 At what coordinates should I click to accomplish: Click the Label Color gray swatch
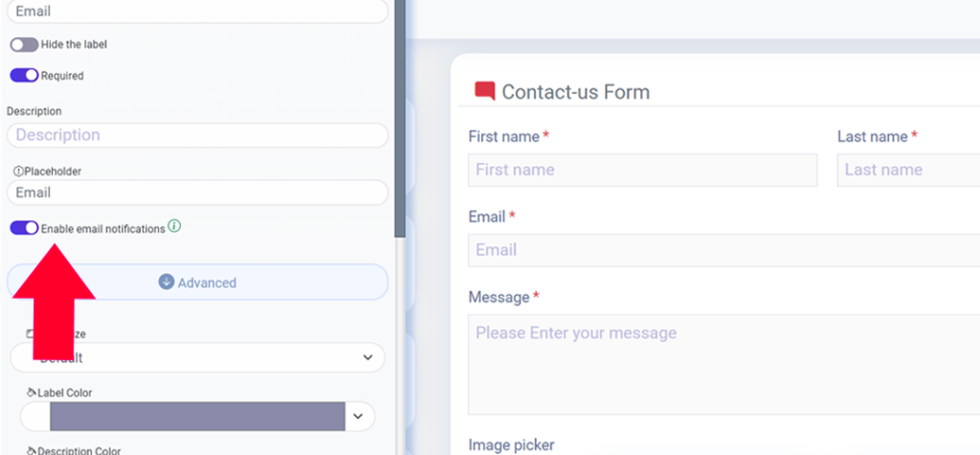pos(197,416)
